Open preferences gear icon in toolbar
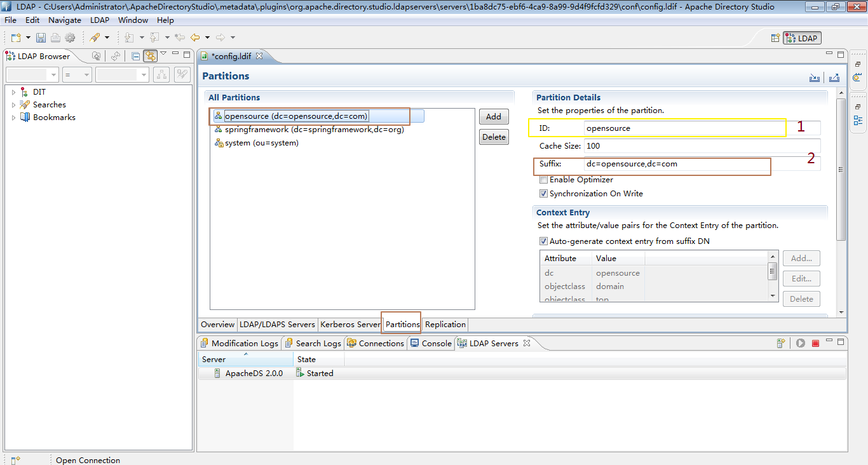Viewport: 868px width, 465px height. (70, 37)
